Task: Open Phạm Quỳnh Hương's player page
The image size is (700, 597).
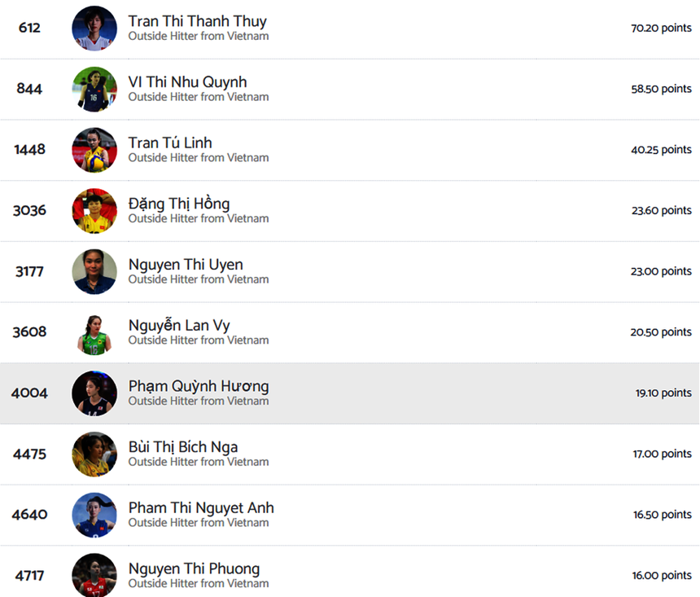Action: 199,386
